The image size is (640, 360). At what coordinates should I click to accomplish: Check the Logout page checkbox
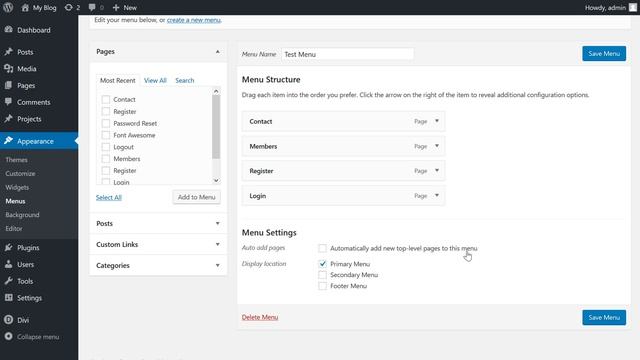(106, 147)
